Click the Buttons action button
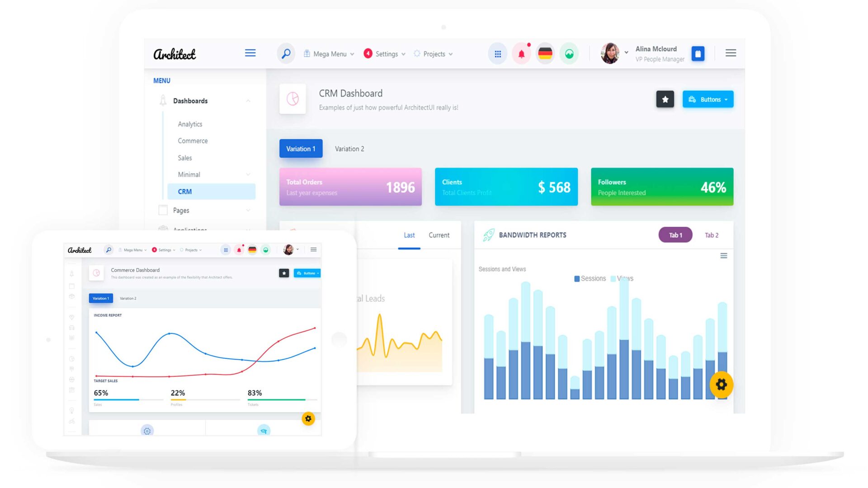 coord(708,99)
